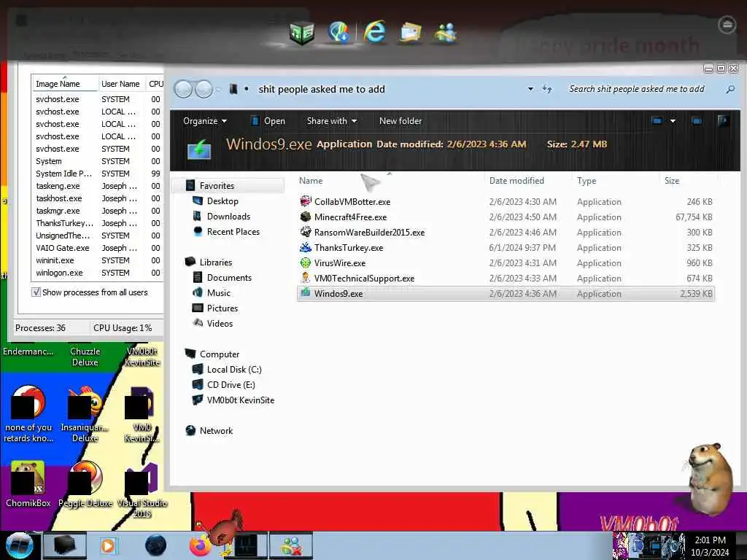This screenshot has width=747, height=560.
Task: Click the Explorer Back navigation button
Action: tap(183, 89)
